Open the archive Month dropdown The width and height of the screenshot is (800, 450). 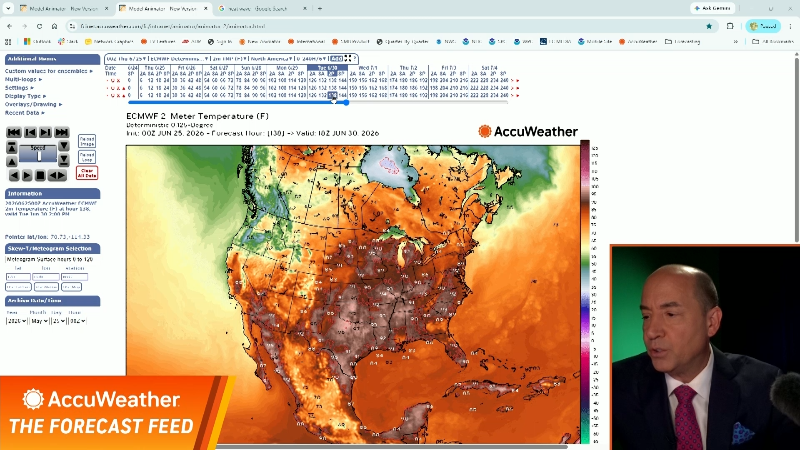click(39, 321)
